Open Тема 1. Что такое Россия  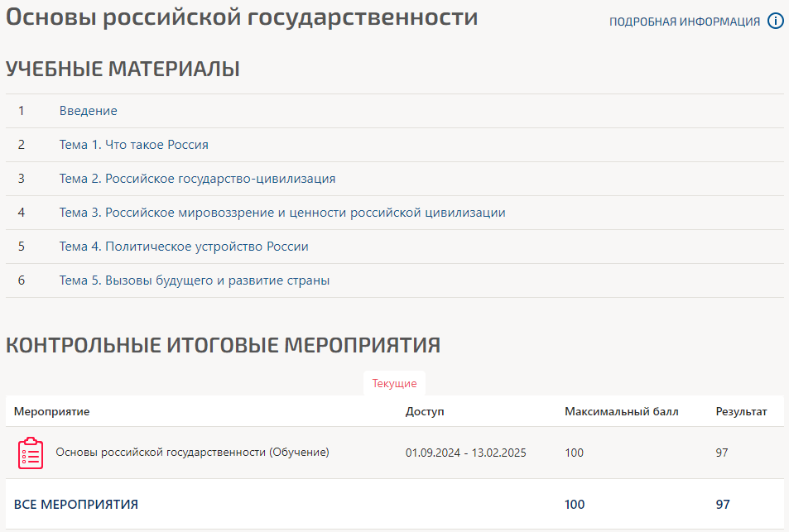click(133, 145)
